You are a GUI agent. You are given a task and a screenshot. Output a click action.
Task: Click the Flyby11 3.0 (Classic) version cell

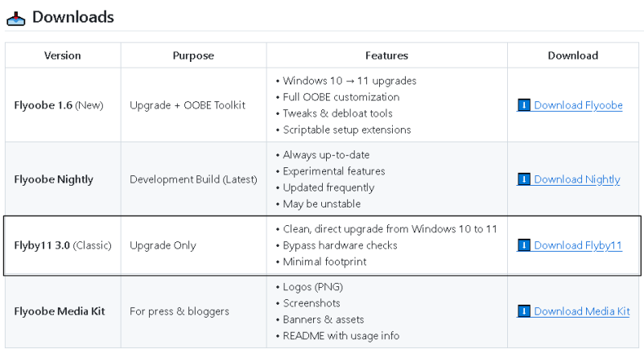(63, 245)
